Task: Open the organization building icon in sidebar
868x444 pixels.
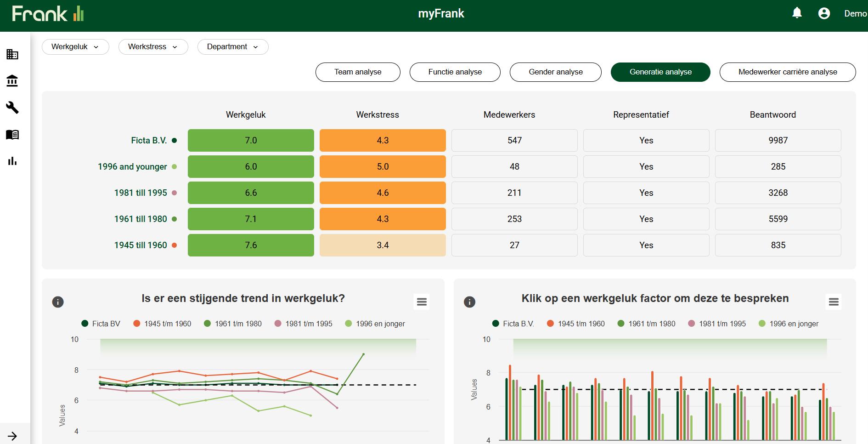Action: (12, 54)
